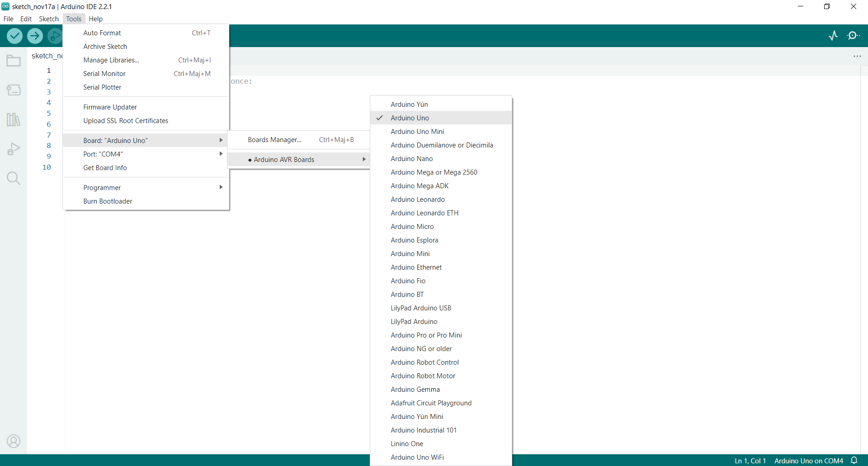The width and height of the screenshot is (868, 466).
Task: Open the Serial Plotter toolbar icon
Action: click(833, 36)
